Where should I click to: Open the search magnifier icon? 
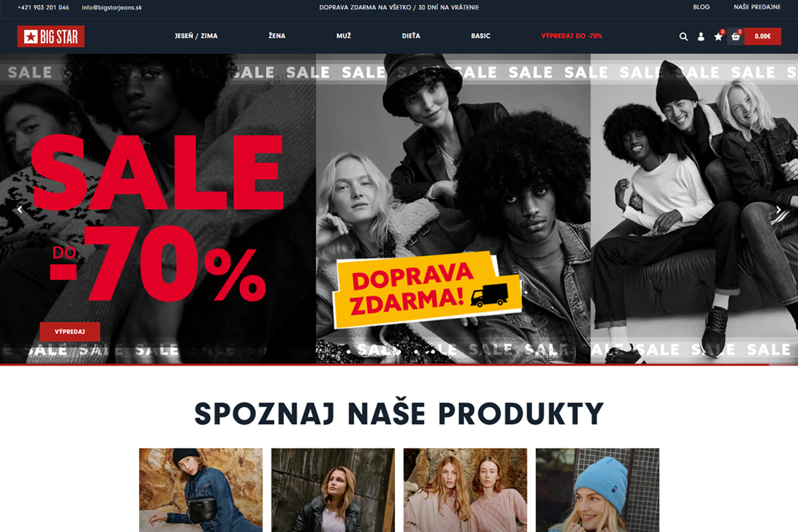pos(684,37)
